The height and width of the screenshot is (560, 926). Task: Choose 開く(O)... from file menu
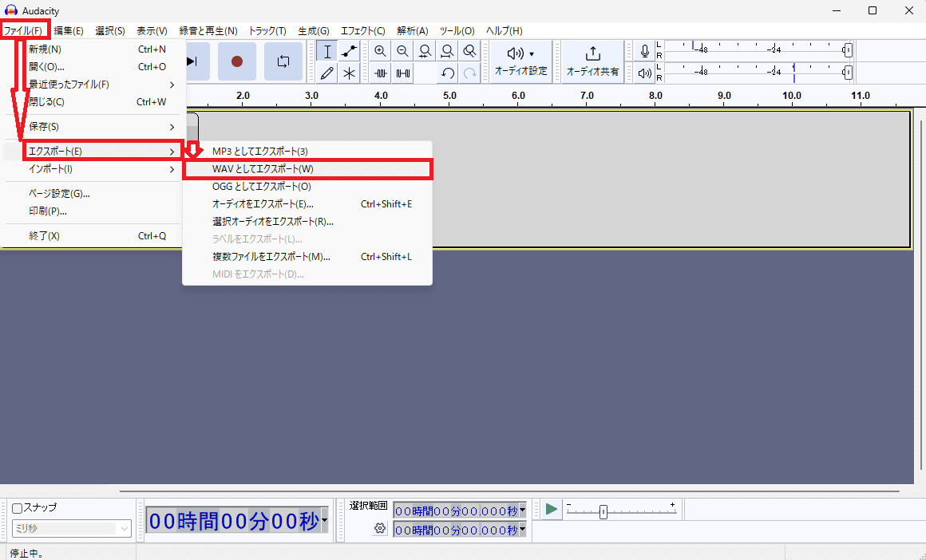pyautogui.click(x=93, y=67)
